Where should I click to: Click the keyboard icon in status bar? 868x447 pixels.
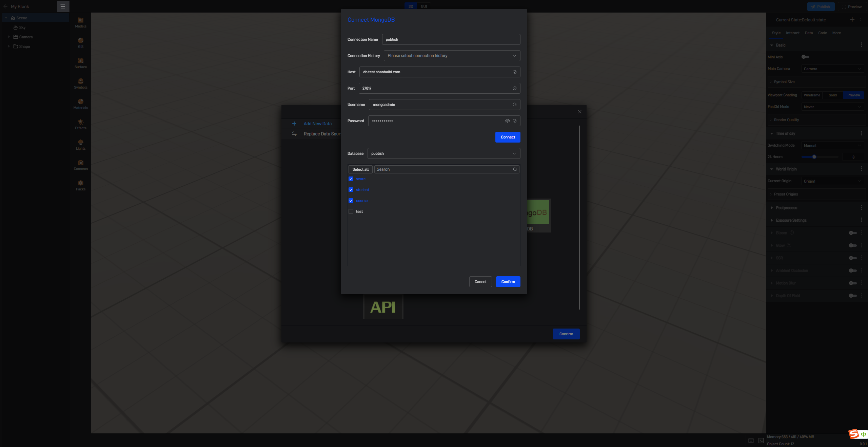click(x=751, y=441)
